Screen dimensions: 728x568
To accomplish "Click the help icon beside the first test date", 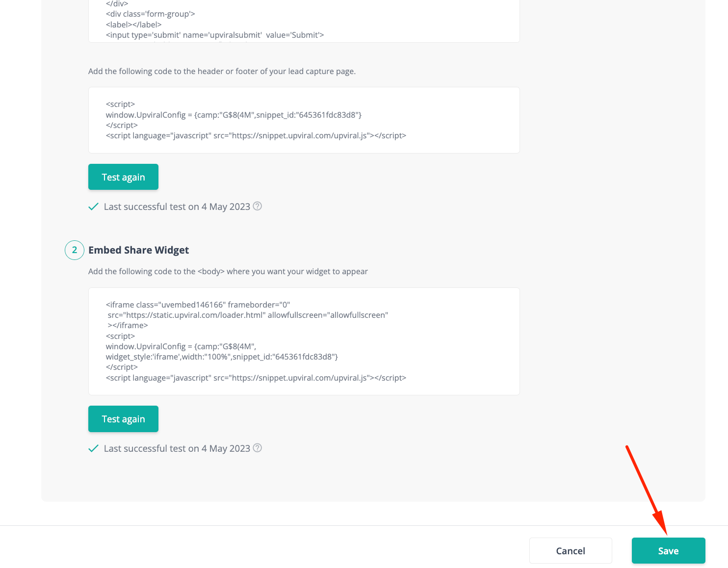I will [257, 207].
